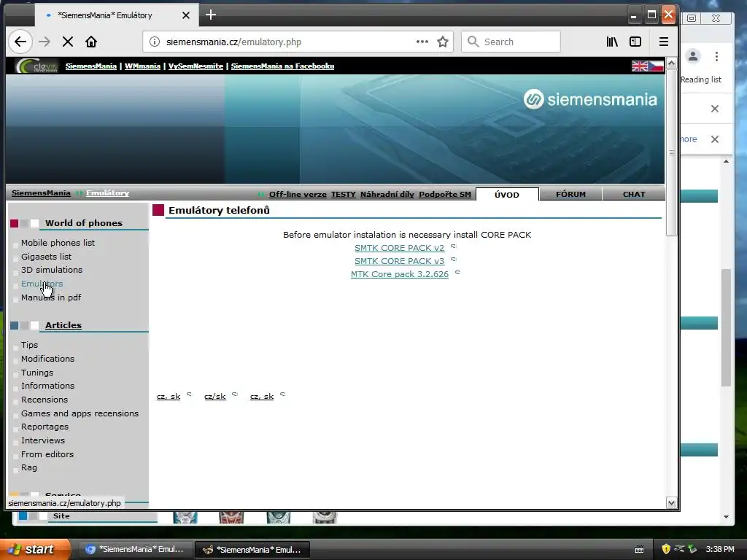The image size is (747, 560).
Task: Open Chrome three-dot menu in background window
Action: (x=716, y=57)
